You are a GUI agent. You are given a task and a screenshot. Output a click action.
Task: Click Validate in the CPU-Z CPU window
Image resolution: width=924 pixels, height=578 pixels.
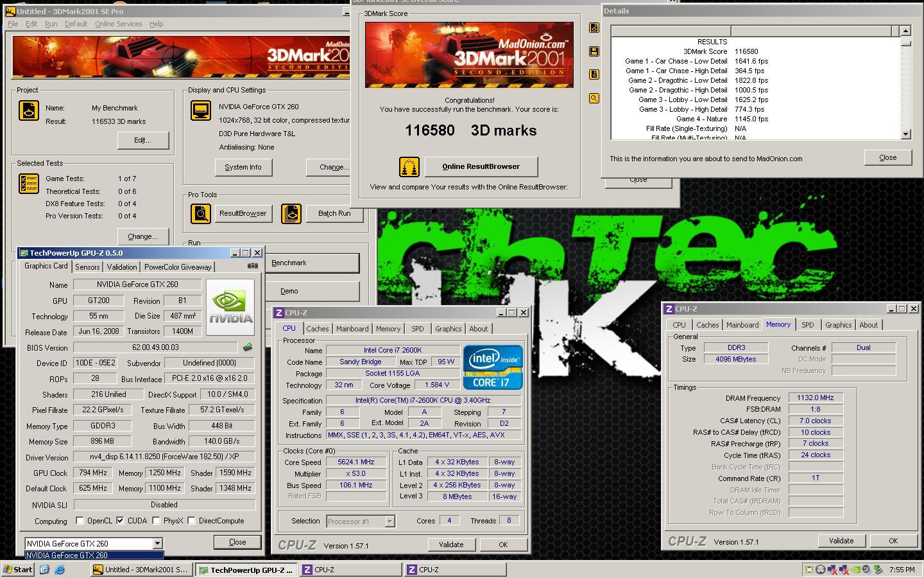(x=451, y=545)
